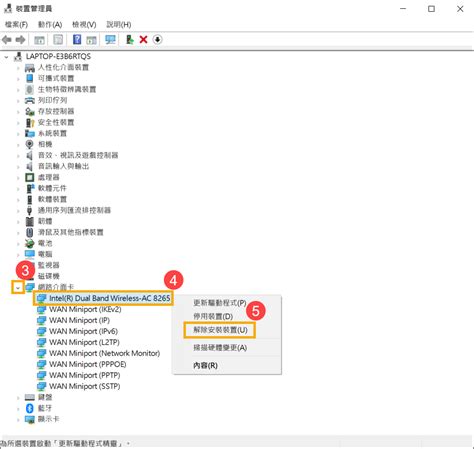Collapse the 網路介面卡 network adapters category
Viewport: 474px width, 449px height.
[18, 288]
